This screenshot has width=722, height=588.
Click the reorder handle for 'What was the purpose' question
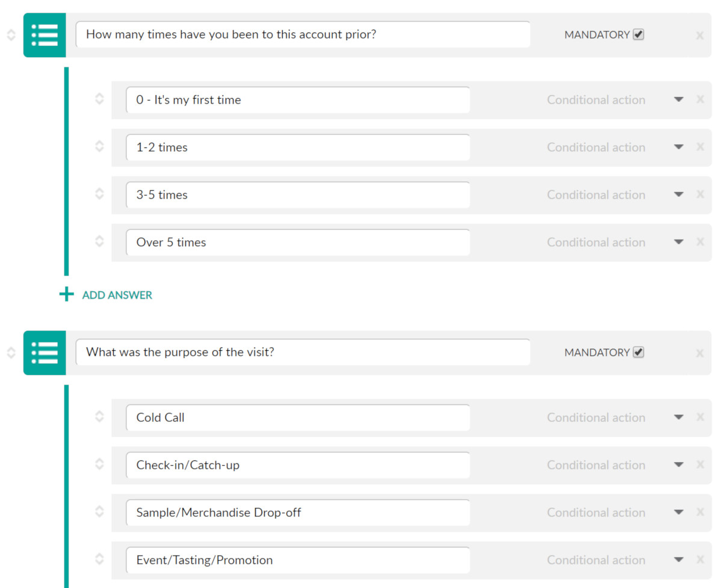pyautogui.click(x=11, y=353)
